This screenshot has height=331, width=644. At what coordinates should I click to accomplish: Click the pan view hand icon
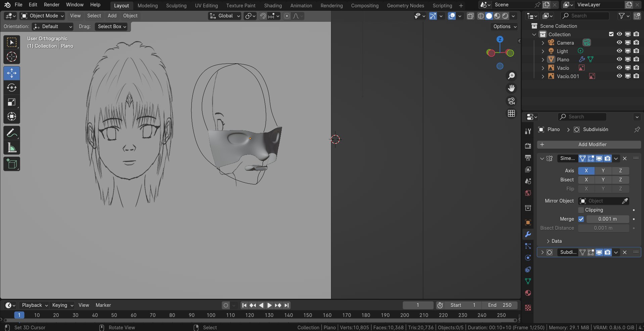511,88
